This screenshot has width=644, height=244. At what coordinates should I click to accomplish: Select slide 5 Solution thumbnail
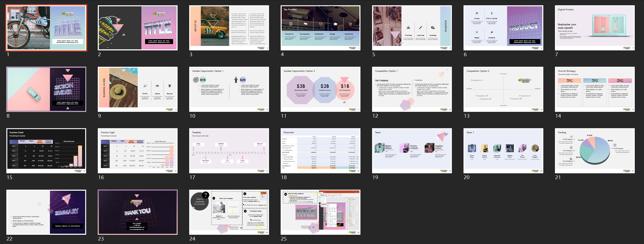[x=412, y=28]
